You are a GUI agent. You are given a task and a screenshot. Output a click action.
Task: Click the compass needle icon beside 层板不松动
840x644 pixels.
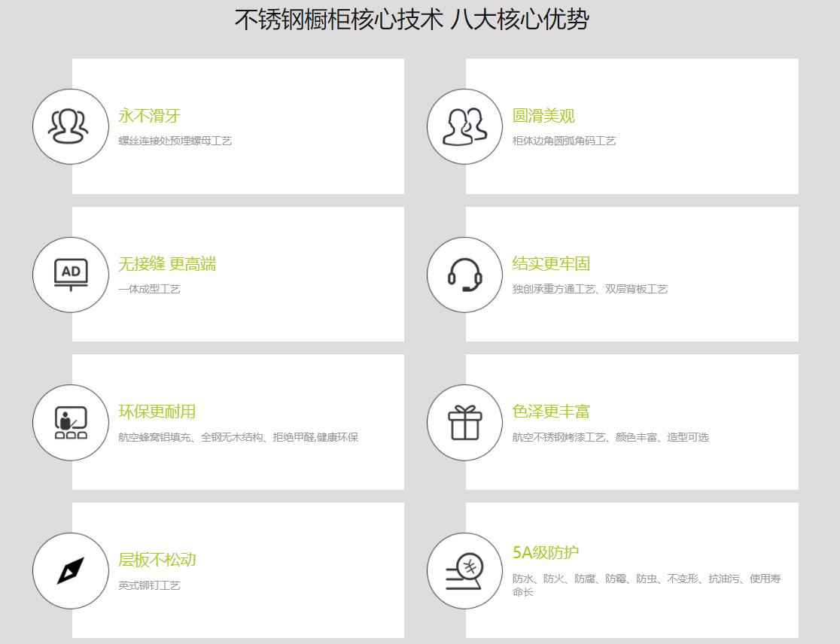(70, 570)
